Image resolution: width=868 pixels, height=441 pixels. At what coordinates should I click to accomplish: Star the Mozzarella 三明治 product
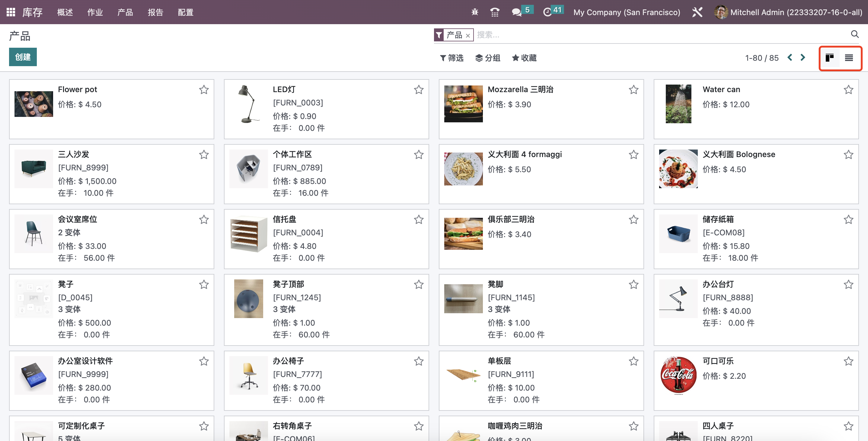click(x=633, y=90)
